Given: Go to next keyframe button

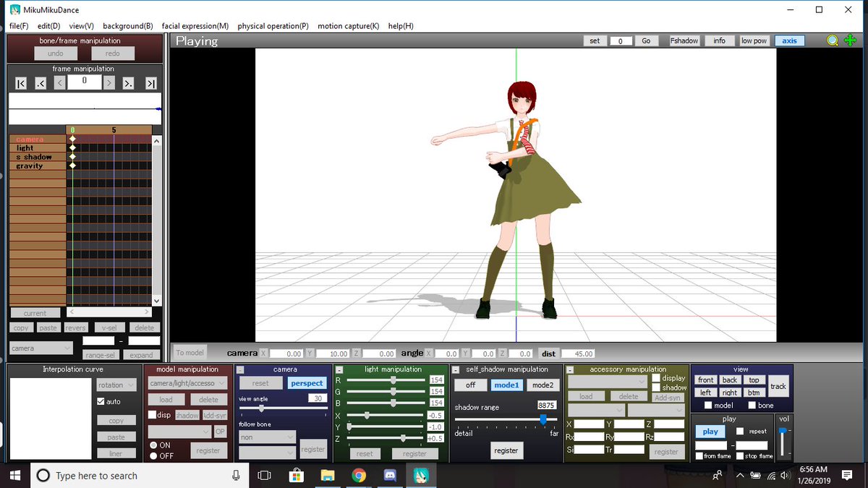Looking at the screenshot, I should point(128,83).
